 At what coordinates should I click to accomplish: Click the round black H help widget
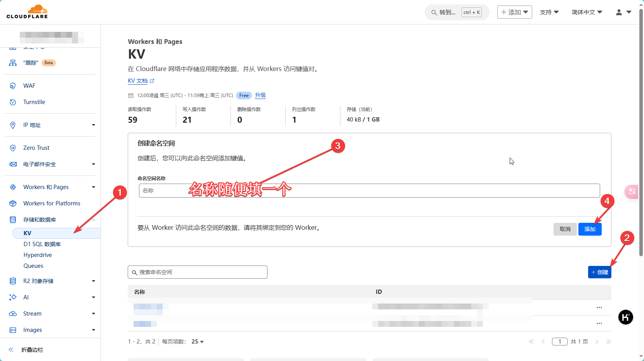626,317
